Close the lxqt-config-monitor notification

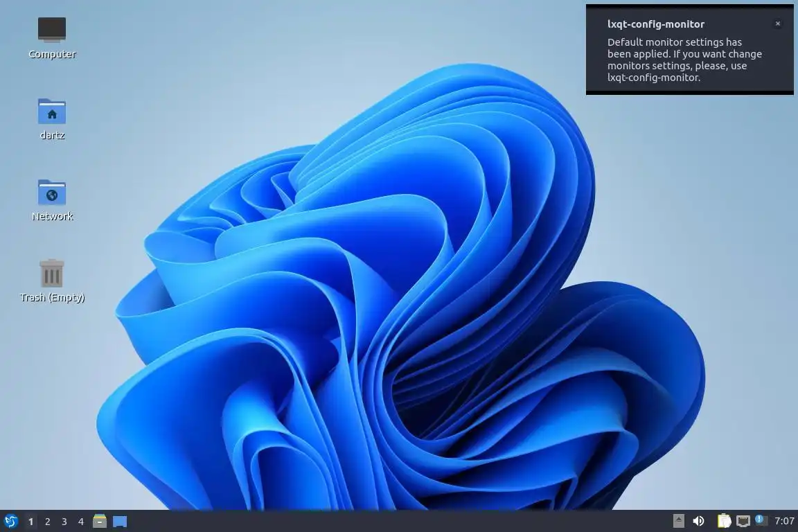(778, 24)
